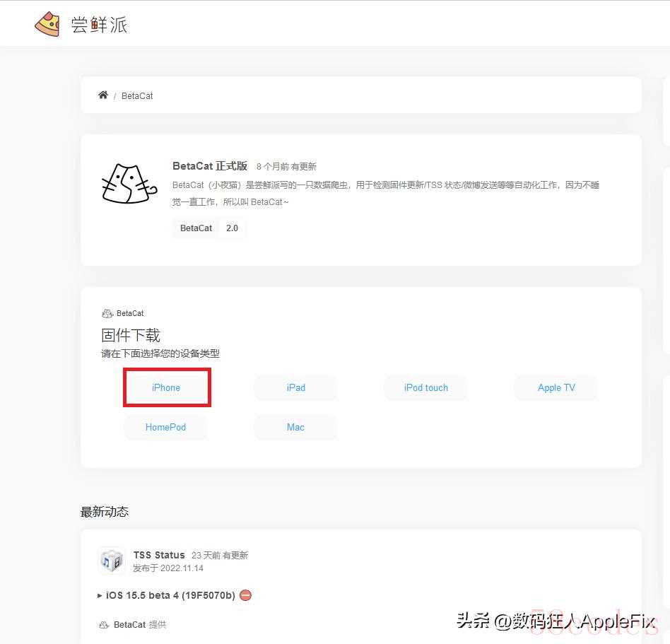Click the 尝鲜派 site title text

click(x=99, y=25)
